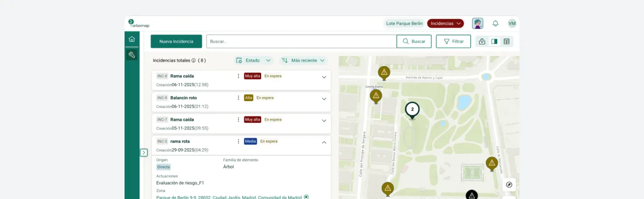Click the En espera status on INC-9
The width and height of the screenshot is (644, 199).
click(265, 98)
